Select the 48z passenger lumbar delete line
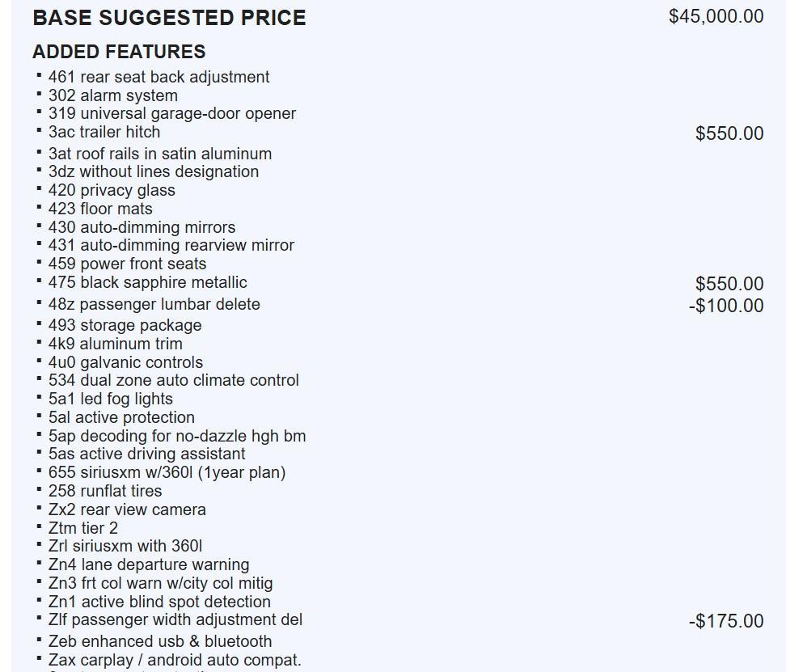The image size is (803, 672). tap(154, 304)
